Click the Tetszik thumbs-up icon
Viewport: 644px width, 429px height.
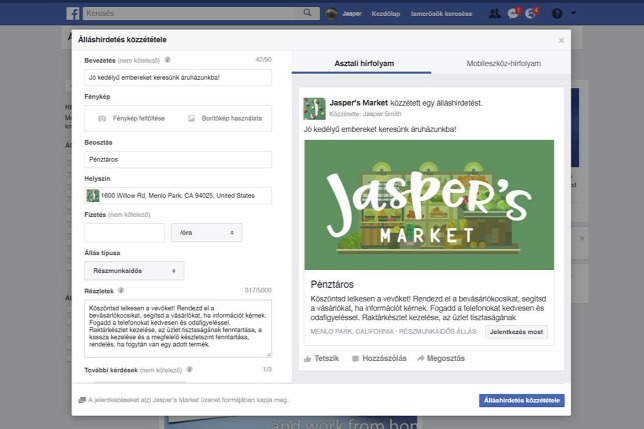307,359
